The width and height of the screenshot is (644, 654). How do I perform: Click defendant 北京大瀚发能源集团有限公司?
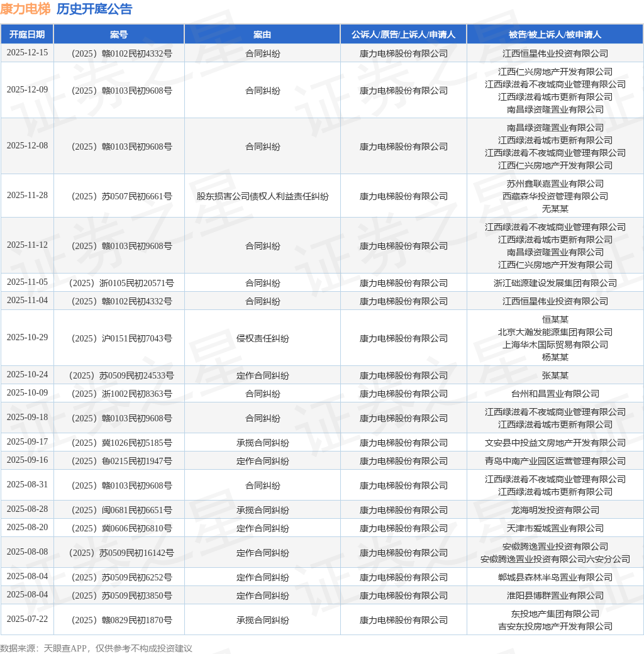pyautogui.click(x=555, y=332)
